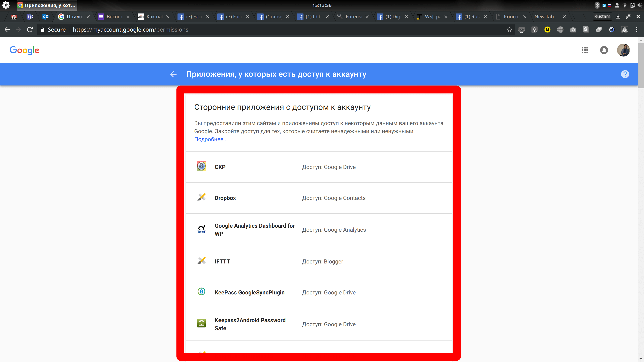Click the Secure padlock site info icon
The image size is (644, 362).
[42, 30]
